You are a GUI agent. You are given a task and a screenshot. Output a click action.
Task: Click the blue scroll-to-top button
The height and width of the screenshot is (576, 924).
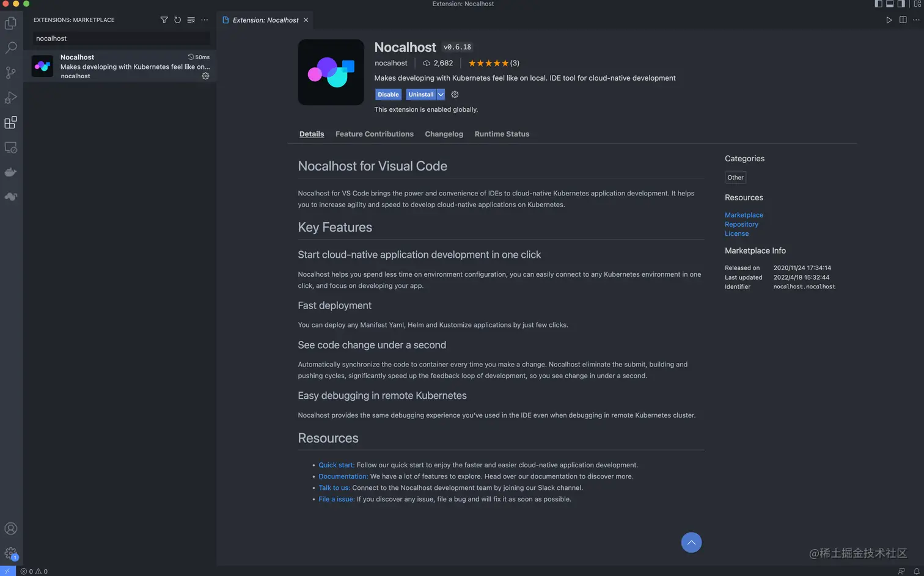coord(691,542)
